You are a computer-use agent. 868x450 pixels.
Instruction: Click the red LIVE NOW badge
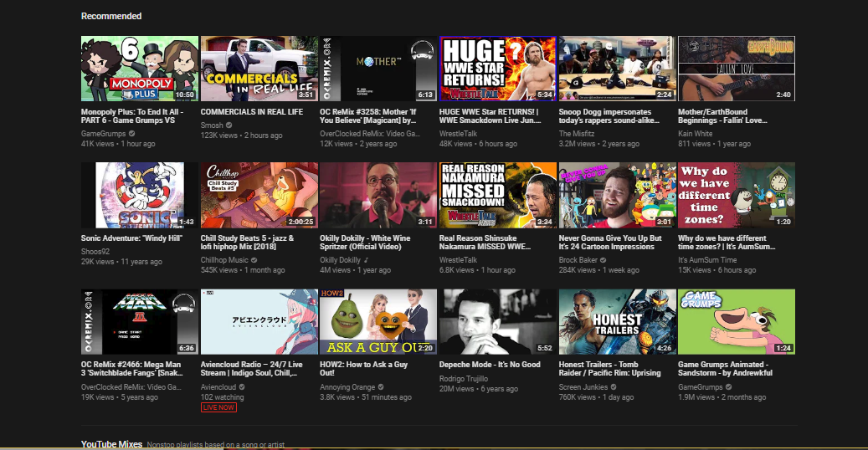(218, 407)
